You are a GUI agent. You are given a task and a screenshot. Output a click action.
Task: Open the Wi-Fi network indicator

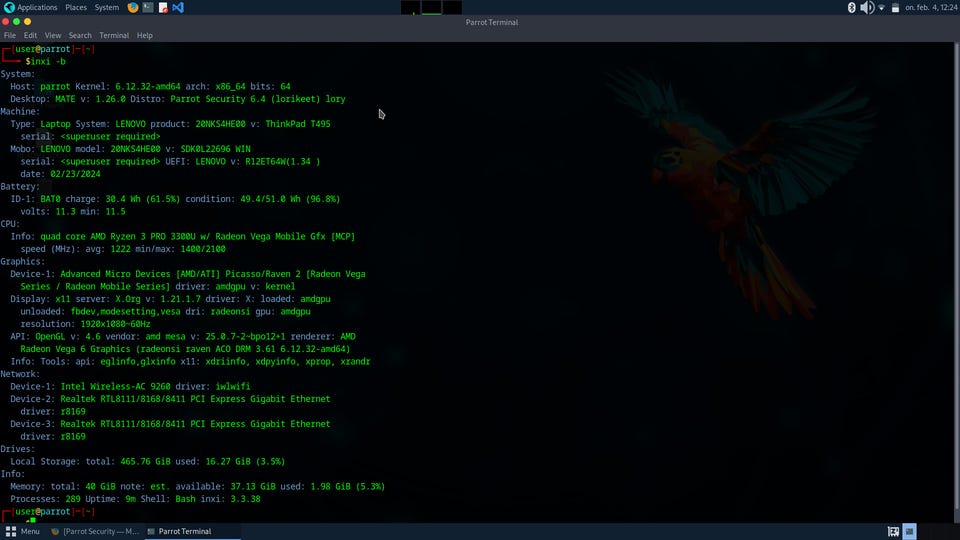881,7
